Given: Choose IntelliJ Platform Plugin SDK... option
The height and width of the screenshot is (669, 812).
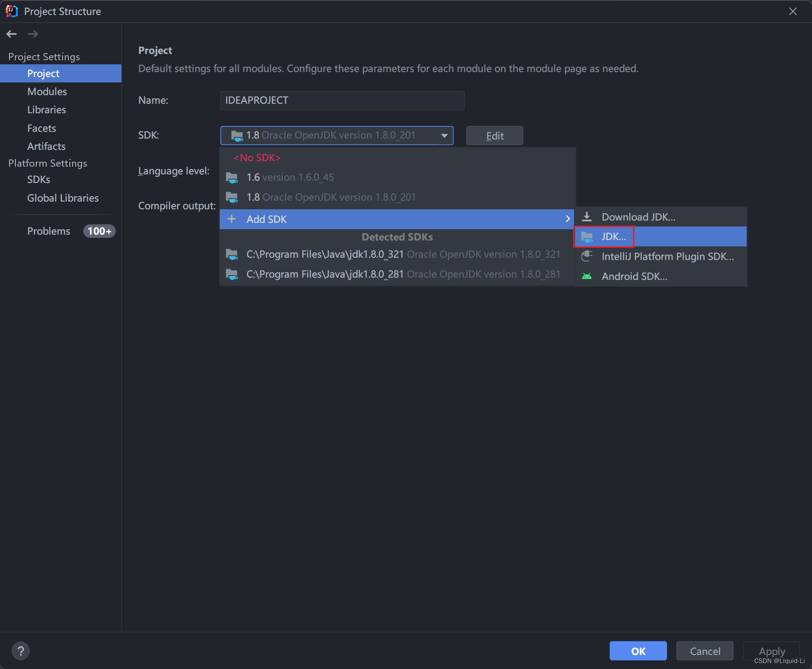Looking at the screenshot, I should 661,256.
